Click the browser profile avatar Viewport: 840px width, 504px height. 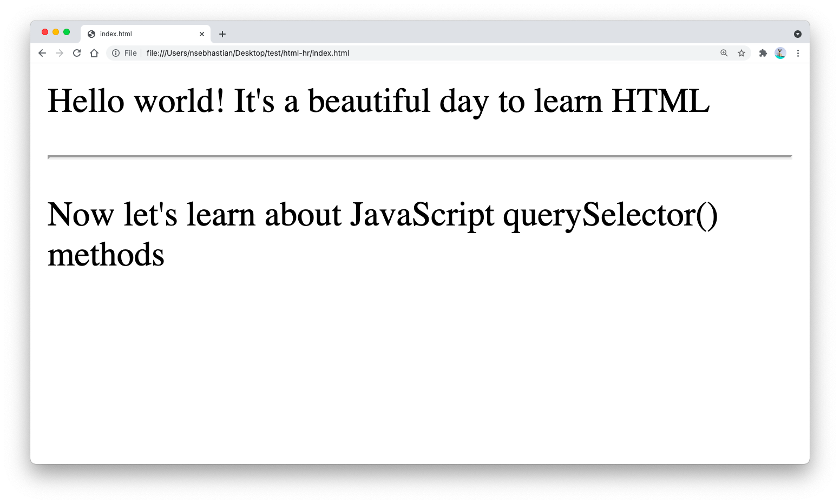click(x=780, y=53)
